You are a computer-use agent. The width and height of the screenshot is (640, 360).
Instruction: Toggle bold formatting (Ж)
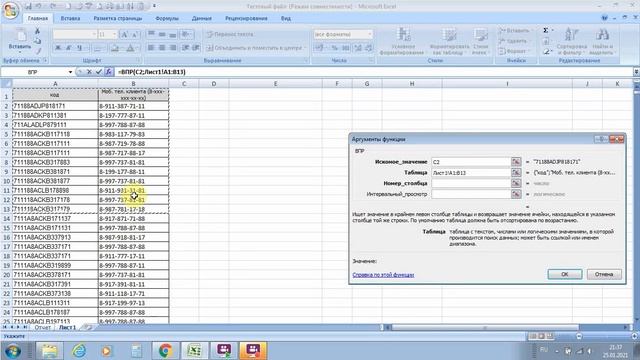58,48
